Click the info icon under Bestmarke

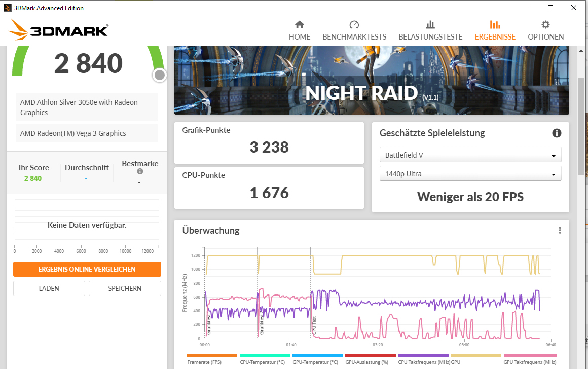coord(140,171)
